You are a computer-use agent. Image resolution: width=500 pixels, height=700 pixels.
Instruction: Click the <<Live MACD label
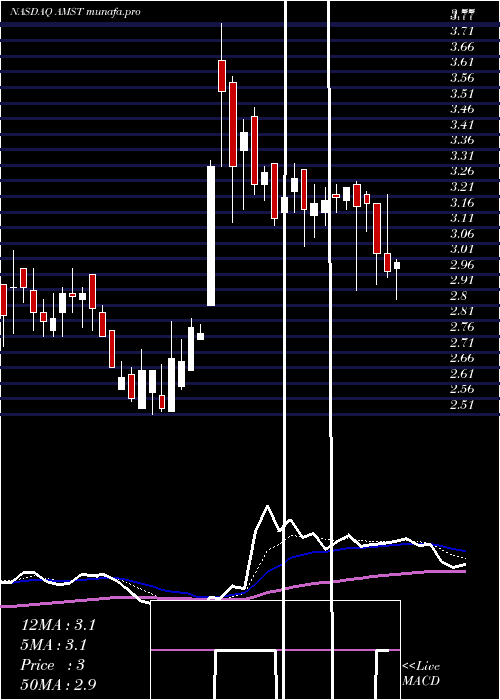click(x=421, y=674)
